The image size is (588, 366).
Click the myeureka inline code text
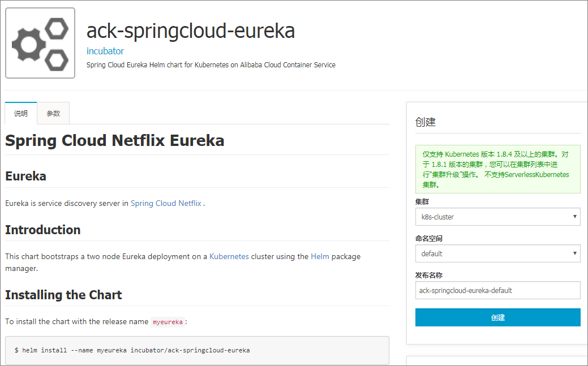point(168,322)
